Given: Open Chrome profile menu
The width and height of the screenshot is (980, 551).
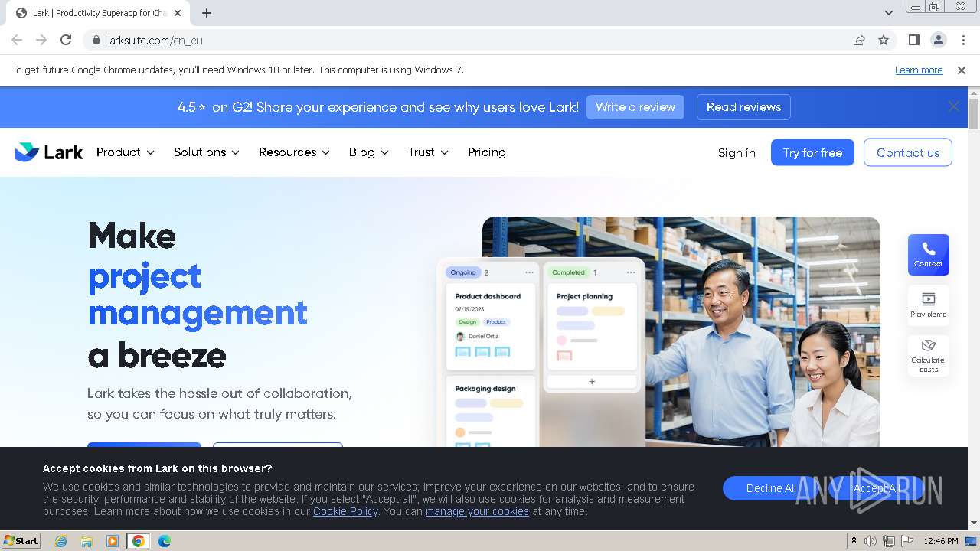Looking at the screenshot, I should pyautogui.click(x=938, y=40).
